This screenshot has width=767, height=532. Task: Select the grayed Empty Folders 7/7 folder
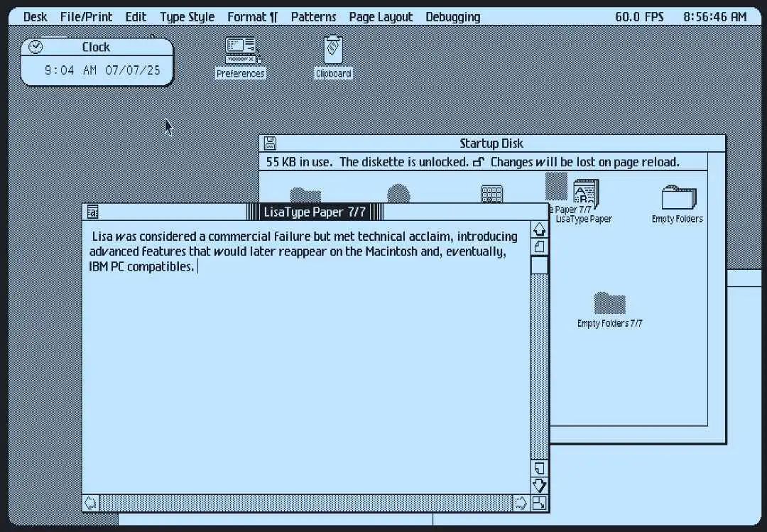tap(609, 303)
